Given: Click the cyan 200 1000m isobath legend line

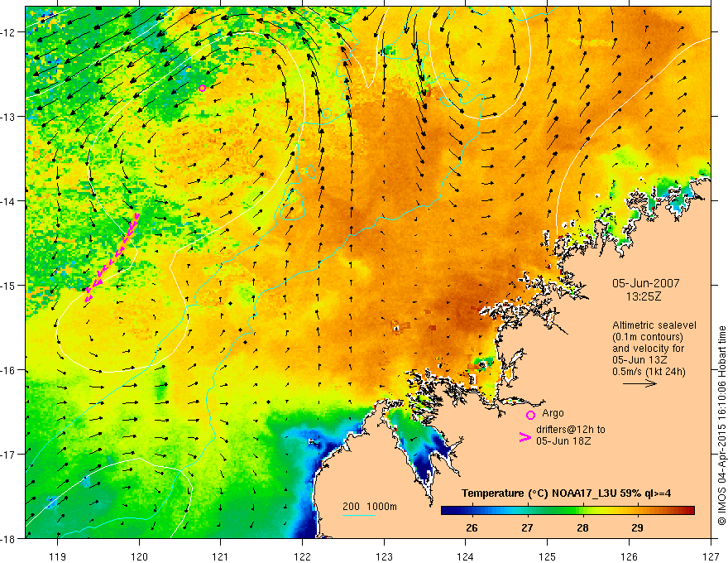Looking at the screenshot, I should point(359,515).
